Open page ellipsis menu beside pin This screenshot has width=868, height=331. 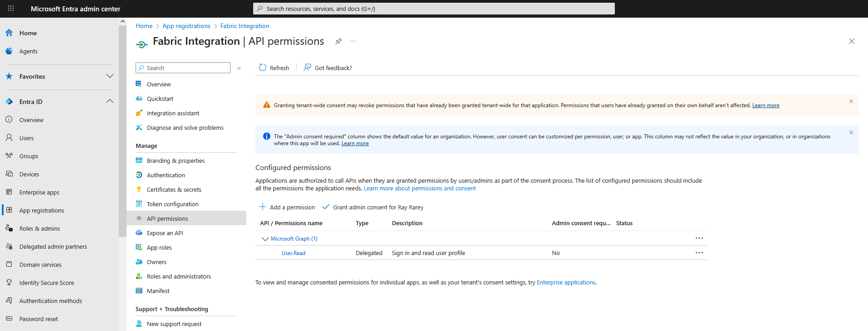pyautogui.click(x=353, y=41)
